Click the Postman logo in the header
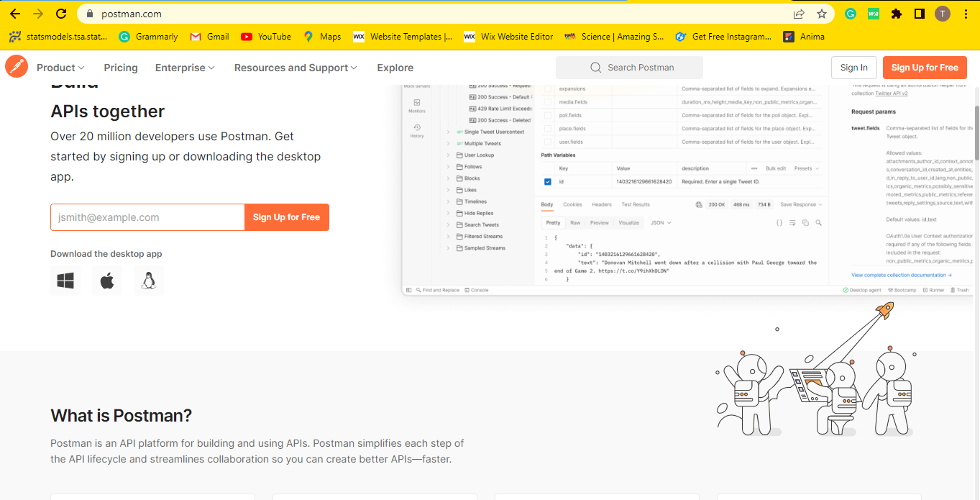Screen dimensions: 980x500 click(x=16, y=67)
